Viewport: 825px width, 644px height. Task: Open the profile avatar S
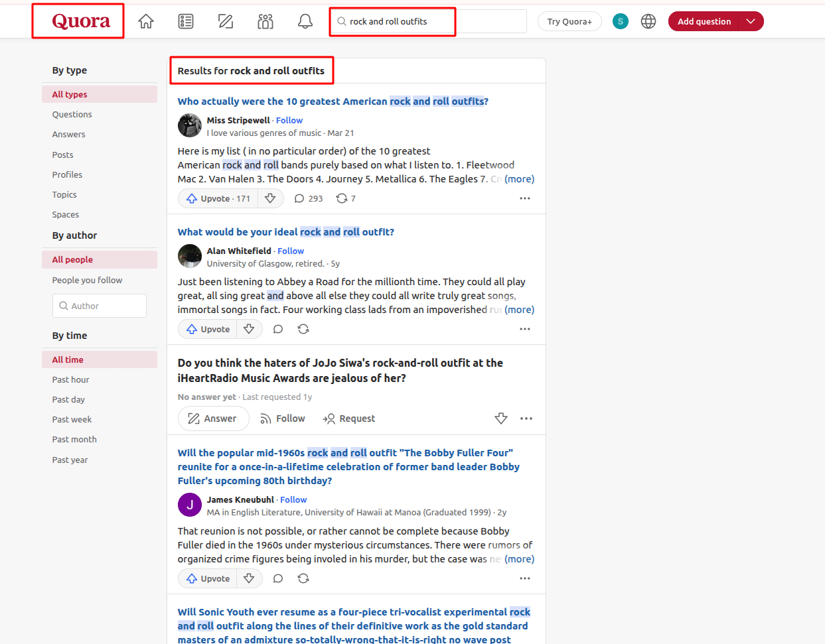tap(621, 21)
